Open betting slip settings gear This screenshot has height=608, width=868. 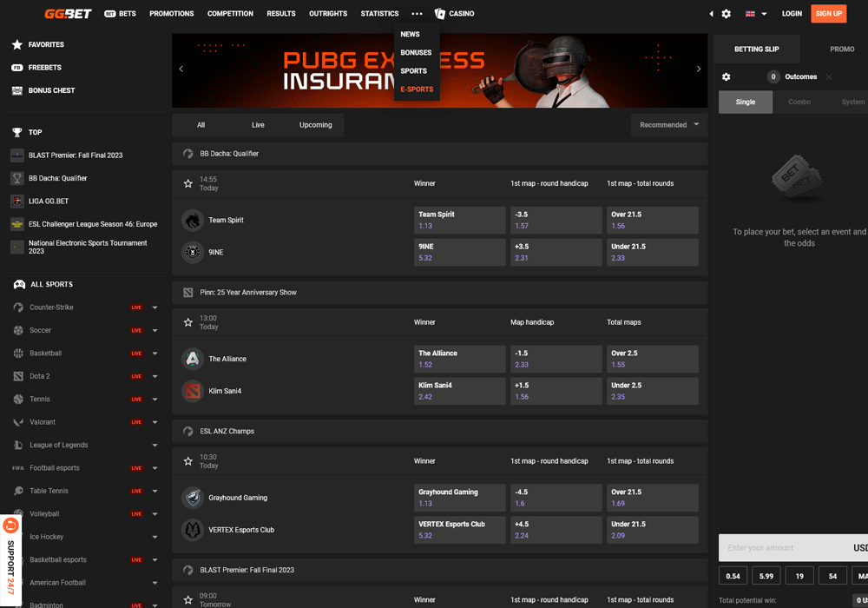[x=727, y=77]
